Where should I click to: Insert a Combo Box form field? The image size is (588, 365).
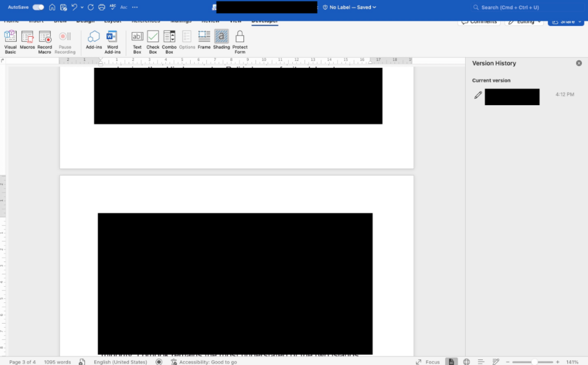(x=169, y=42)
